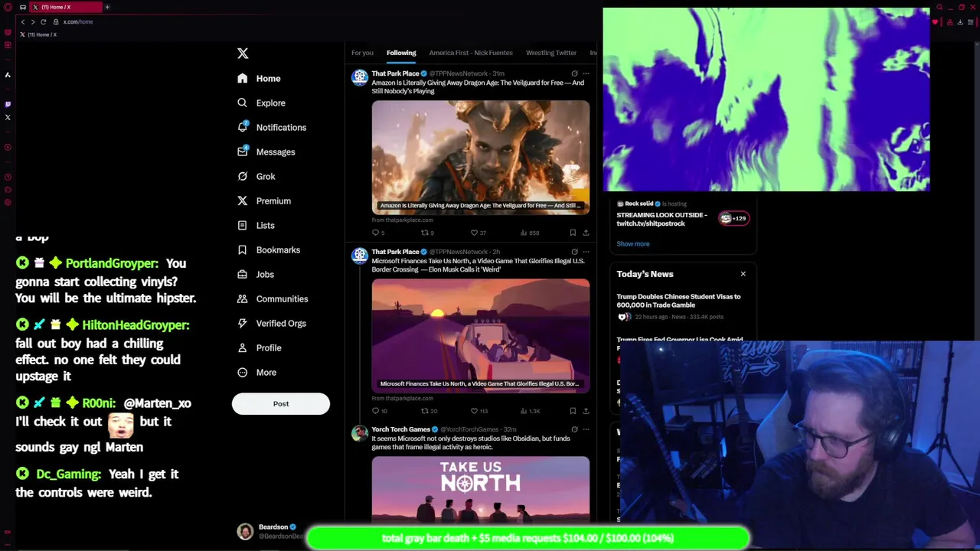View analytics of Dragon Age Veilguard post
This screenshot has width=980, height=551.
pos(531,233)
